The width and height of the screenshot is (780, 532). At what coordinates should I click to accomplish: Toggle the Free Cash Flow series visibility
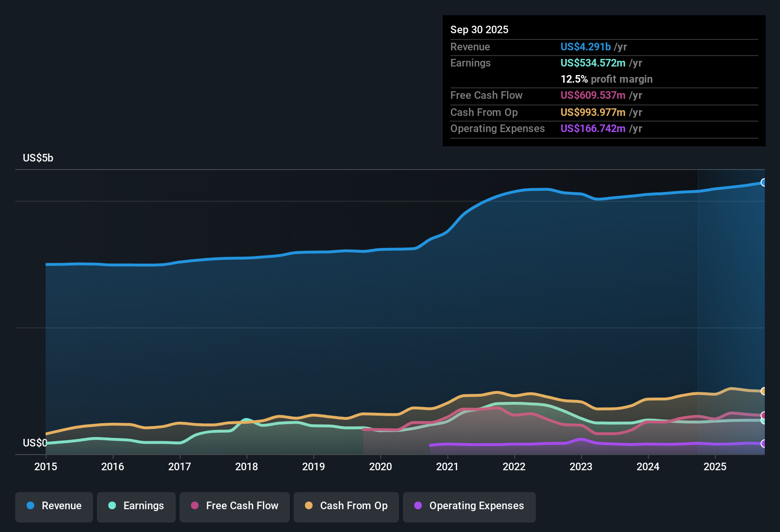point(234,506)
